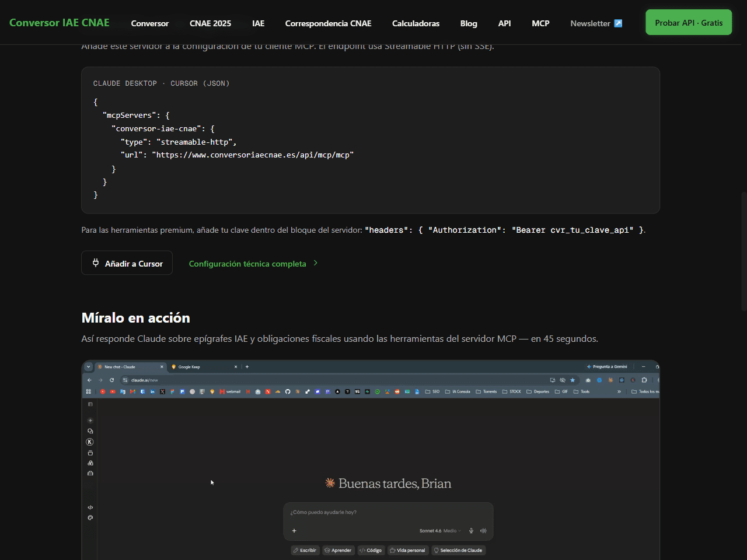Click the Claude artifacts icon in sidebar

click(x=90, y=463)
